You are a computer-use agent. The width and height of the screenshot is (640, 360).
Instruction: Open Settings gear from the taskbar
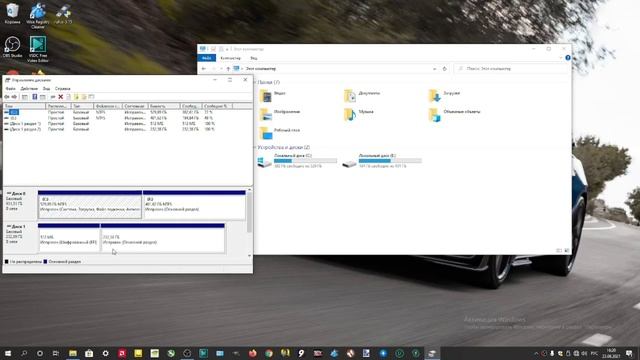pyautogui.click(x=105, y=353)
